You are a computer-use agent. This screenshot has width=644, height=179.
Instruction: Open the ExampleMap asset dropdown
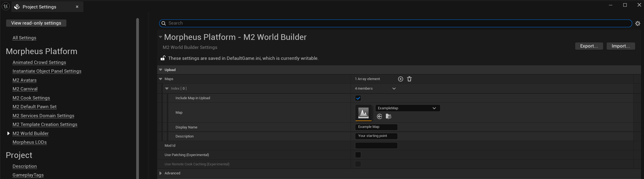[407, 108]
